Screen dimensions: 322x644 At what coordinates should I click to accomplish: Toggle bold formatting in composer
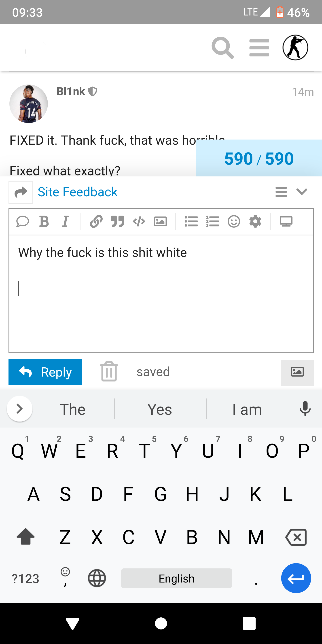click(44, 222)
